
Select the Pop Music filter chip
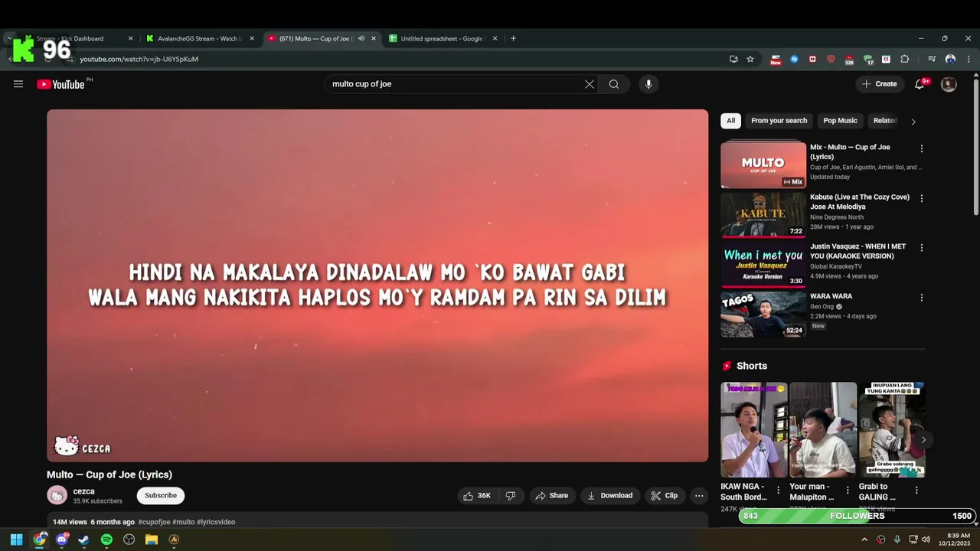(840, 121)
